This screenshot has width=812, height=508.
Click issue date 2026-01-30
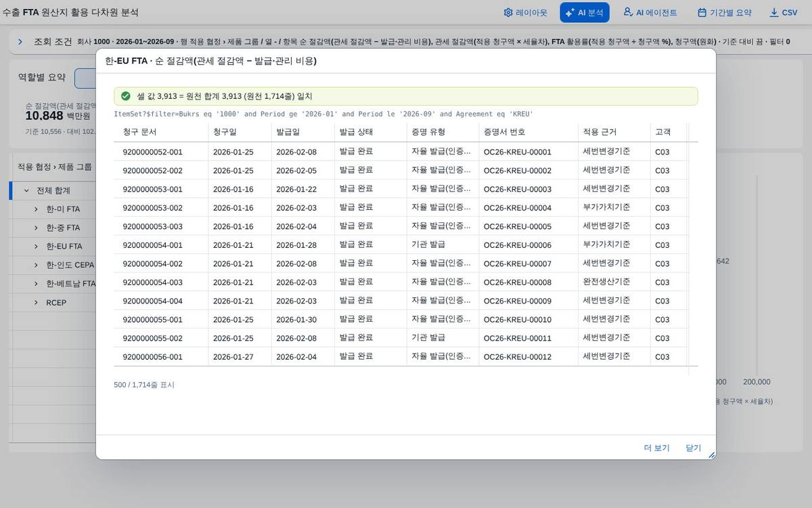point(296,320)
